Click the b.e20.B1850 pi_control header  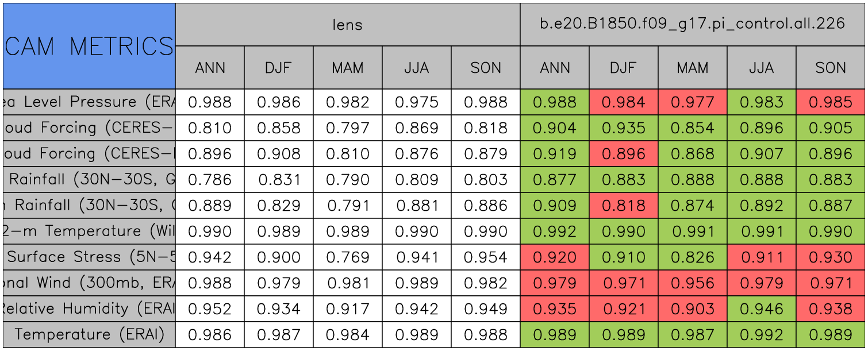(692, 25)
